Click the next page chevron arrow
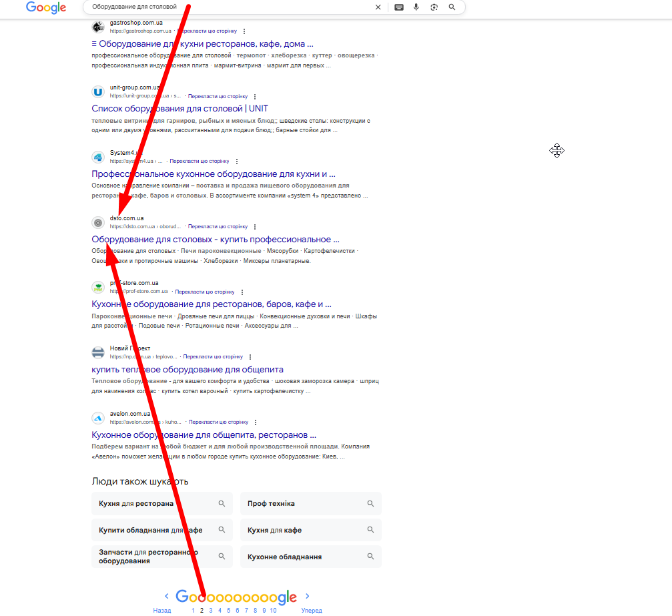The height and width of the screenshot is (616, 672). [x=307, y=596]
